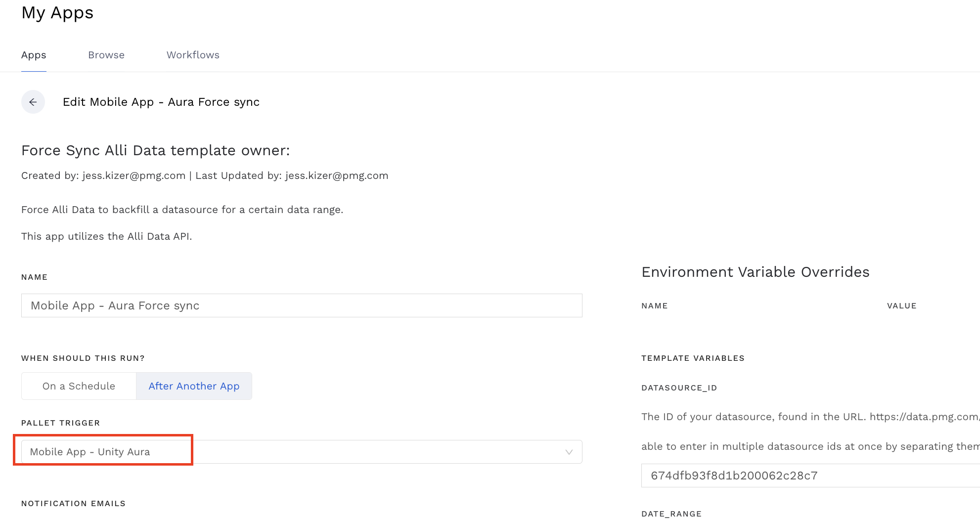The height and width of the screenshot is (519, 980).
Task: Edit the Mobile App - Aura Force sync name
Action: pyautogui.click(x=302, y=305)
